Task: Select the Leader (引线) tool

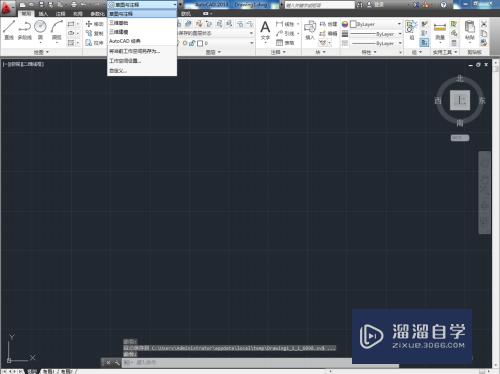Action: (x=285, y=33)
